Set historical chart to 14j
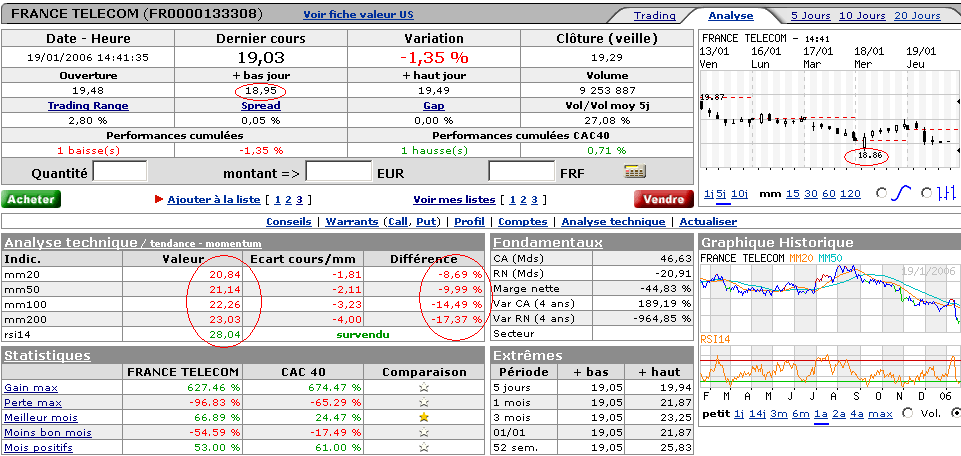961x456 pixels. click(757, 414)
